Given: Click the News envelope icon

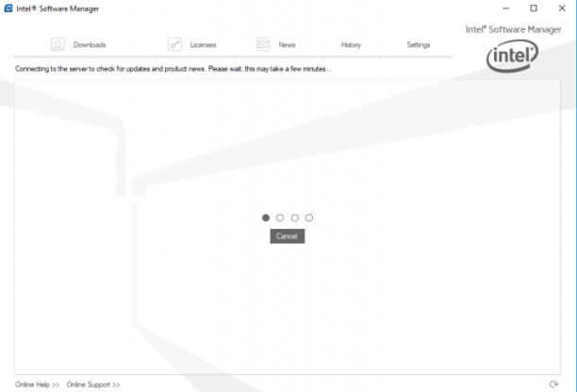Looking at the screenshot, I should [263, 44].
